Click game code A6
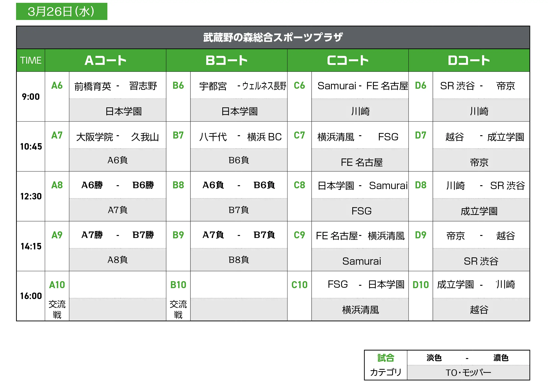548x392 pixels. click(57, 85)
